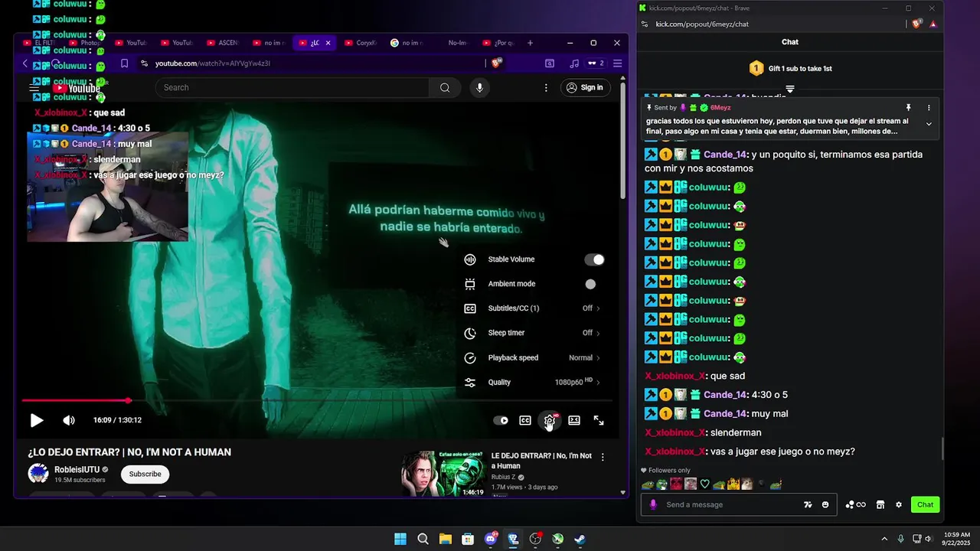Click the Gift 1 sub to take 1st banner

coord(790,69)
